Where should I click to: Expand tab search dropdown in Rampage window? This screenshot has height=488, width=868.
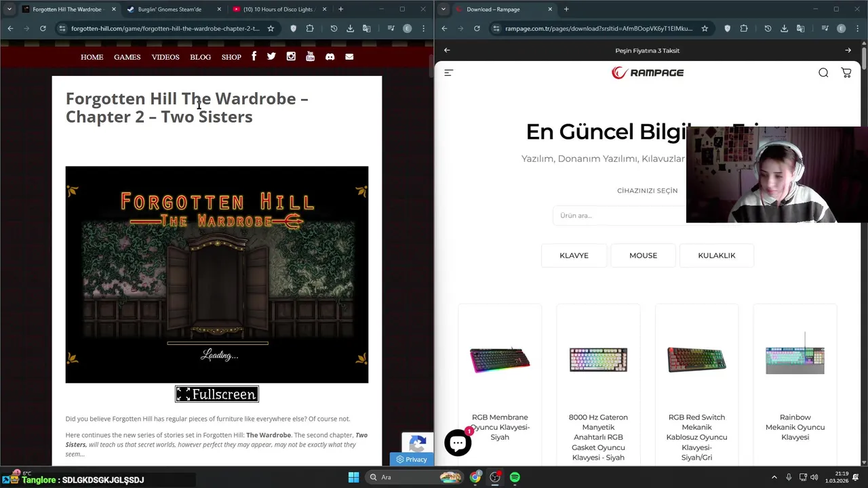(443, 9)
